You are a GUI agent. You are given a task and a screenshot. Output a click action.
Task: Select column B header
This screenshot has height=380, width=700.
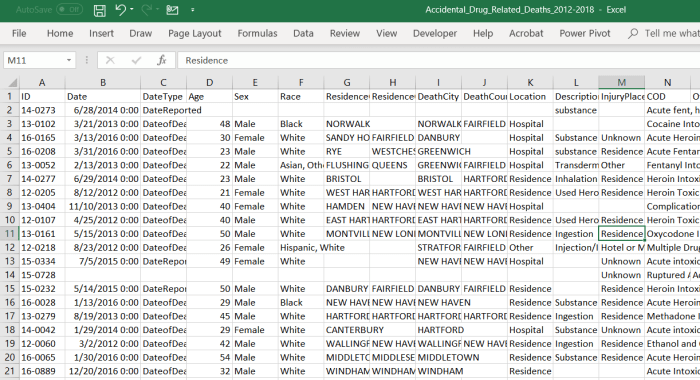click(x=103, y=83)
